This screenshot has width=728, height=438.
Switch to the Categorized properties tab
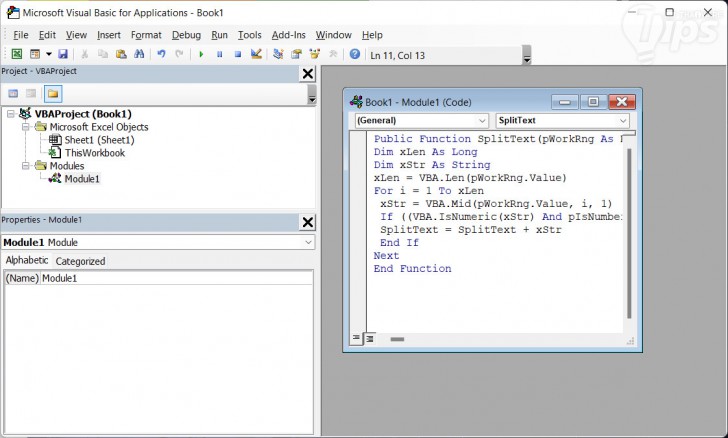pyautogui.click(x=80, y=261)
